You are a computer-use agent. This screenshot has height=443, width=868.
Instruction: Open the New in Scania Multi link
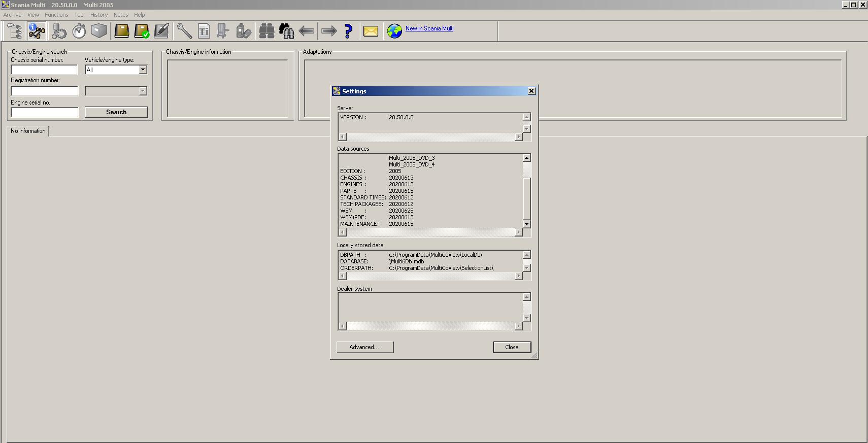(x=429, y=28)
